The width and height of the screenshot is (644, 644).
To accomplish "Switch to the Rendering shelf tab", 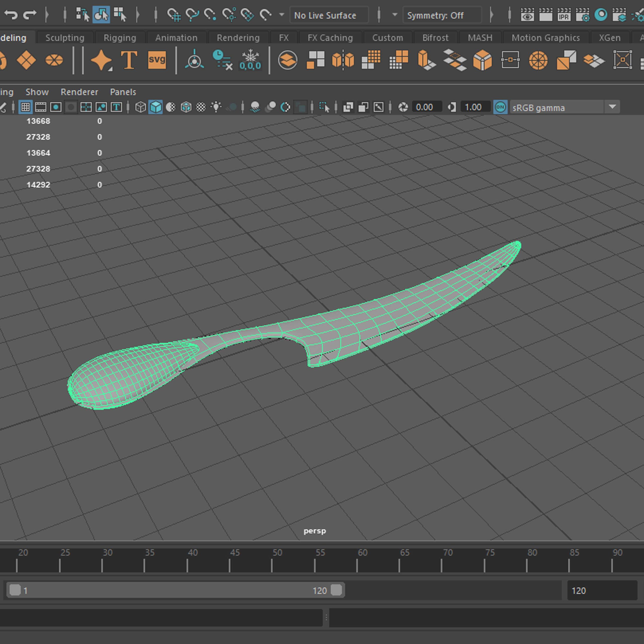I will point(238,38).
